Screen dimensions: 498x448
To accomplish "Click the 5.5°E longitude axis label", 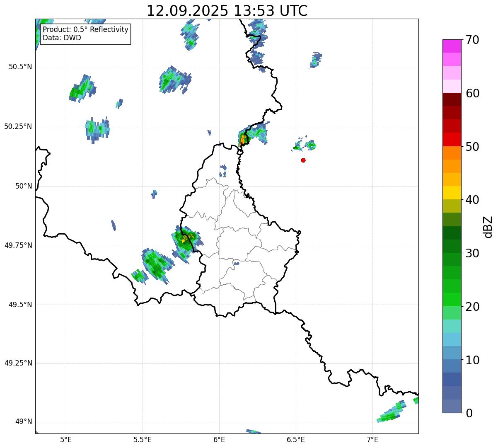I will coord(143,439).
